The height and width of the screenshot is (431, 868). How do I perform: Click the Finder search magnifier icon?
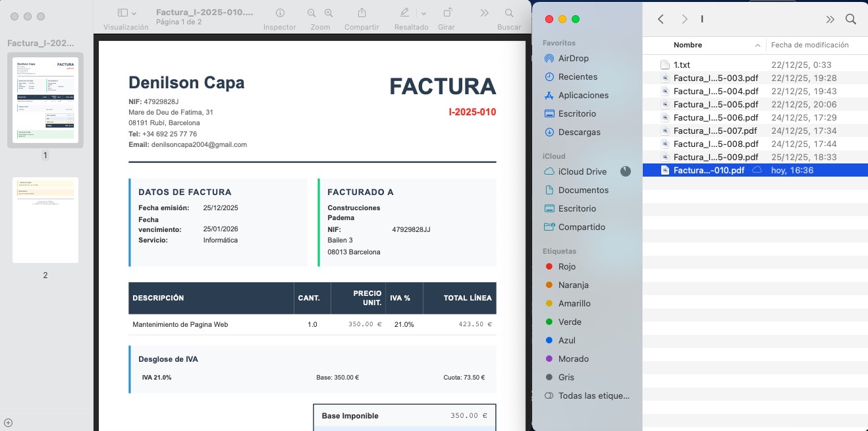(x=851, y=19)
